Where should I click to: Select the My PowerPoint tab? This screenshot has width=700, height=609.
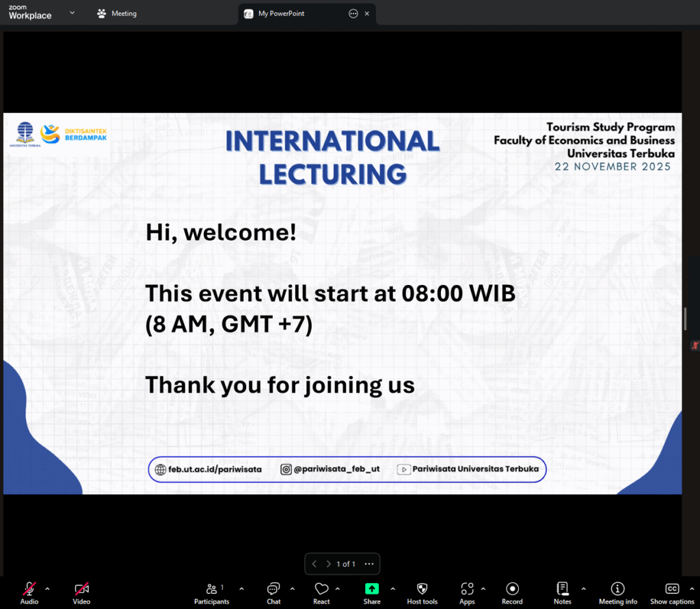point(291,14)
